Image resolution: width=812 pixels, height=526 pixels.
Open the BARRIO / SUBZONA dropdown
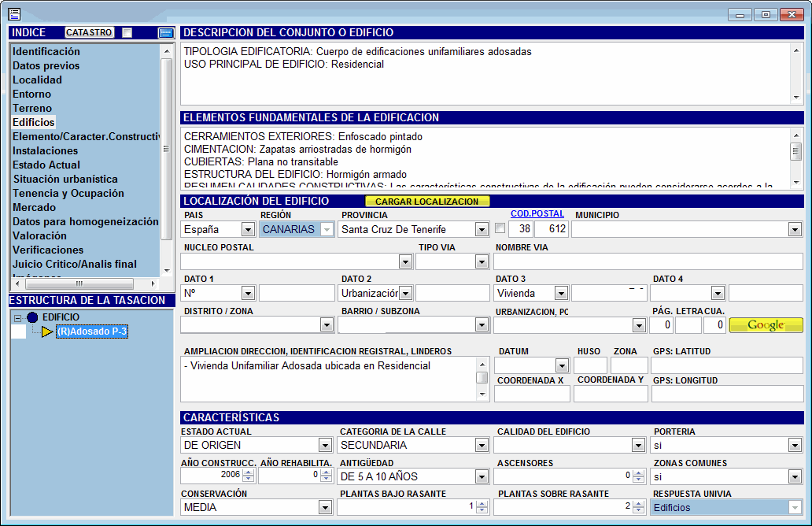click(482, 325)
